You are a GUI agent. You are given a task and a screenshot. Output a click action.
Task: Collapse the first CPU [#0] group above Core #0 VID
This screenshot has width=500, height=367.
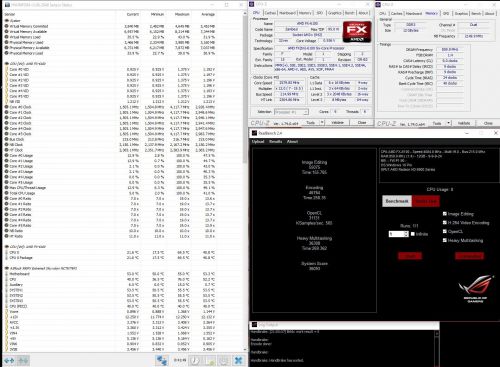[7, 63]
